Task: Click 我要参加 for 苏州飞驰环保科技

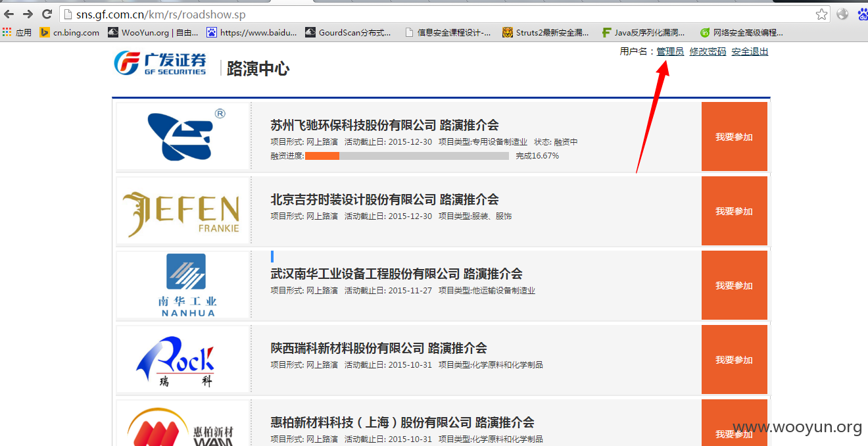Action: coord(734,137)
